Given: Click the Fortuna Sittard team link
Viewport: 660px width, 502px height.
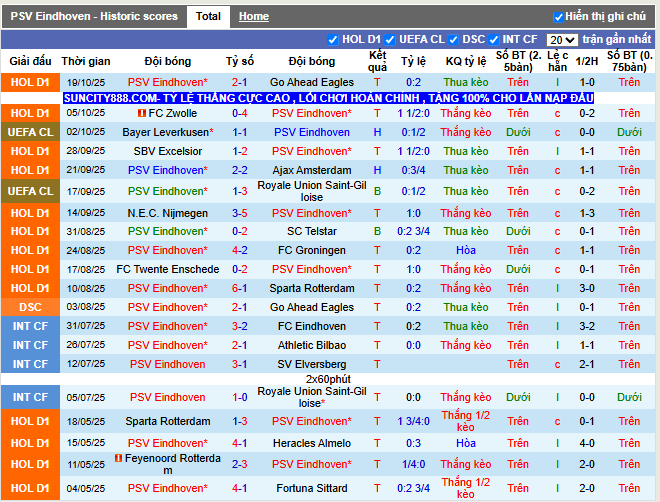Looking at the screenshot, I should (x=312, y=488).
